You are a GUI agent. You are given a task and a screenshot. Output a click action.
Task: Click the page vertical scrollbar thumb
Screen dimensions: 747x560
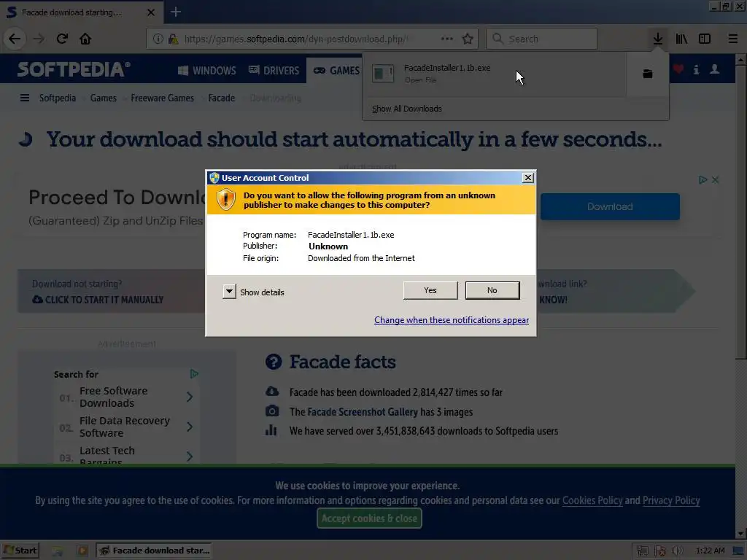[741, 212]
